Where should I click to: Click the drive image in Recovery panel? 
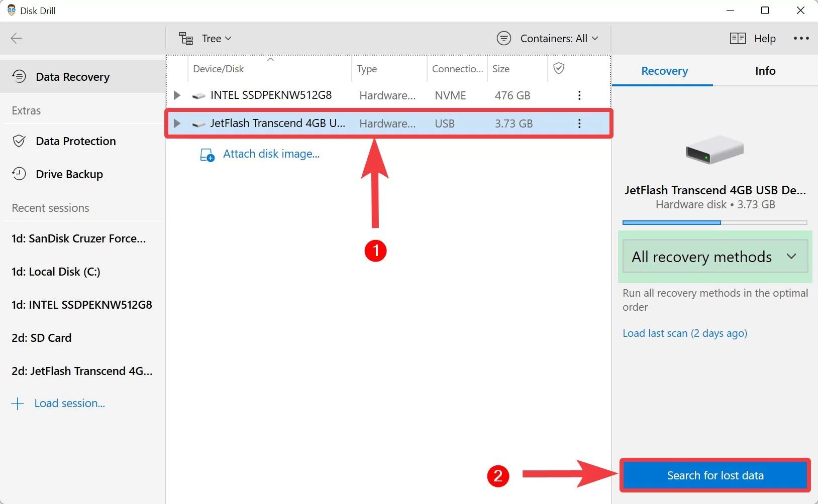click(x=714, y=150)
